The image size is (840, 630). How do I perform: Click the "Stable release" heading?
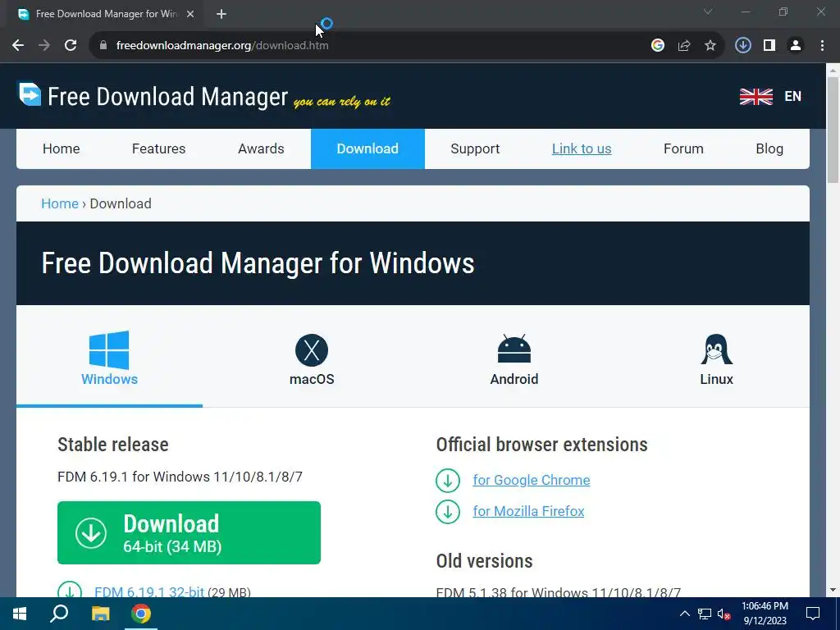[113, 444]
